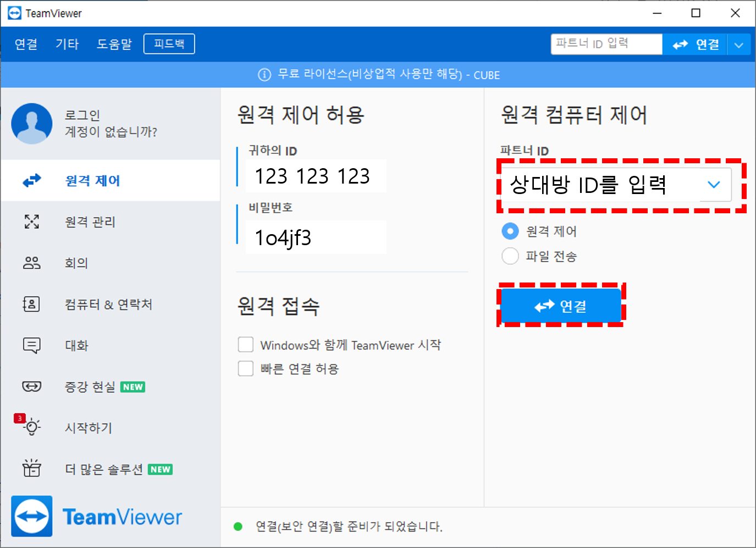Click the info icon in license banner
This screenshot has height=548, width=756.
pyautogui.click(x=264, y=75)
